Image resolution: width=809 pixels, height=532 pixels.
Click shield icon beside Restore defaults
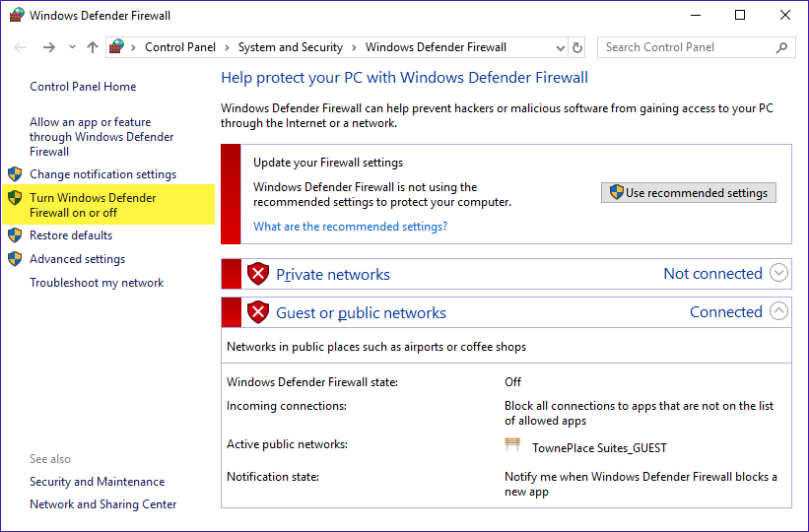point(15,235)
